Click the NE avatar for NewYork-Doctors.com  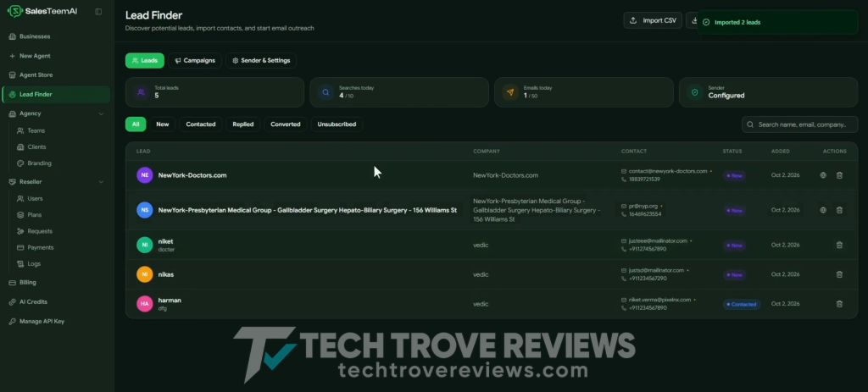[x=144, y=175]
